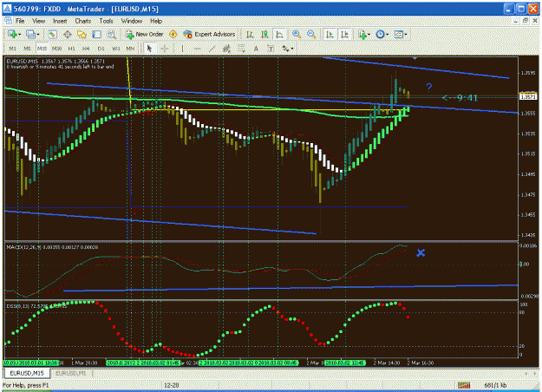Expand the Indicators list dropdown

pos(369,35)
